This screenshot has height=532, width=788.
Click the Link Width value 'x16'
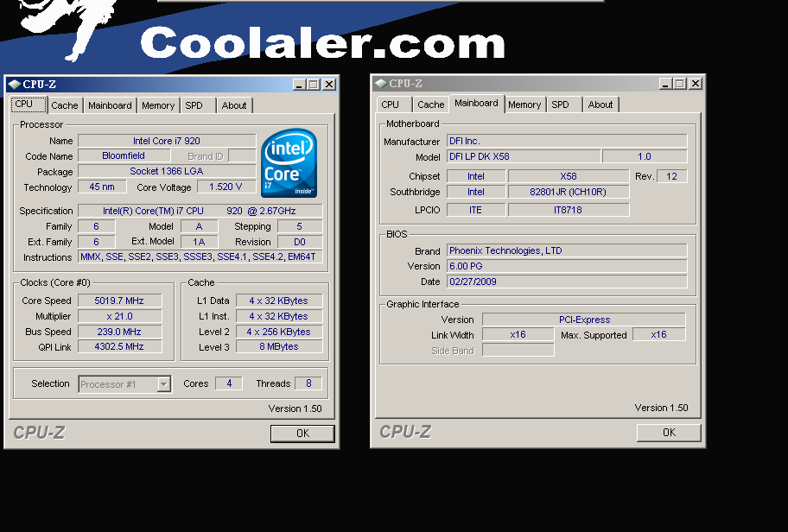point(518,334)
